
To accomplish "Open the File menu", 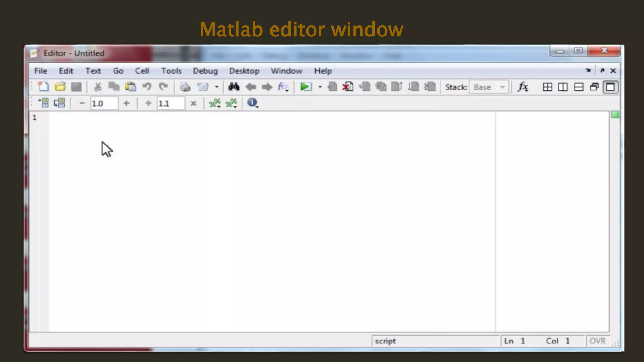I will click(x=41, y=71).
